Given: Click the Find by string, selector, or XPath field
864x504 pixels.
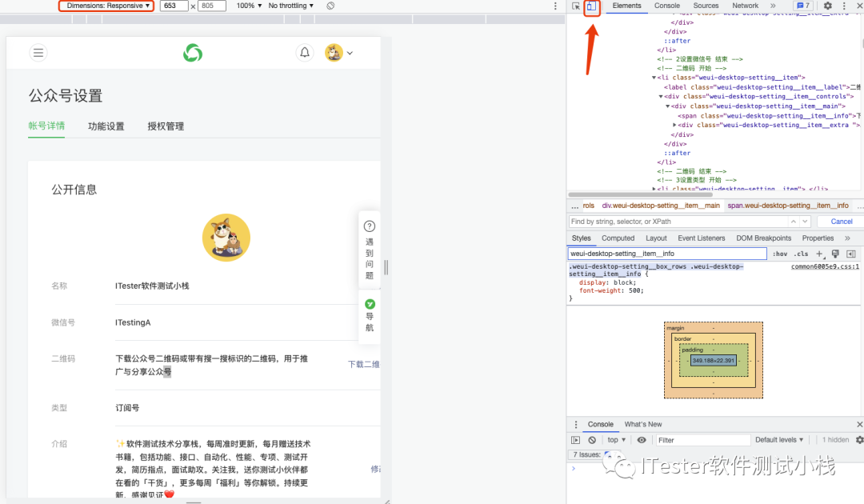Looking at the screenshot, I should click(678, 222).
